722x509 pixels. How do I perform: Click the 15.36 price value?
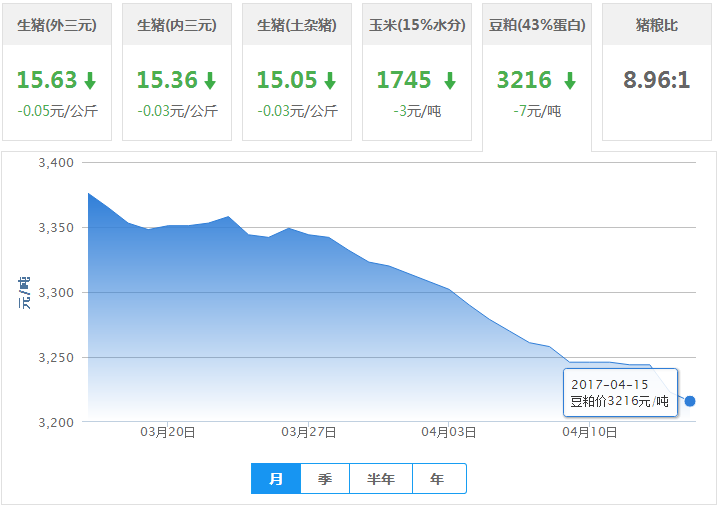[x=167, y=80]
